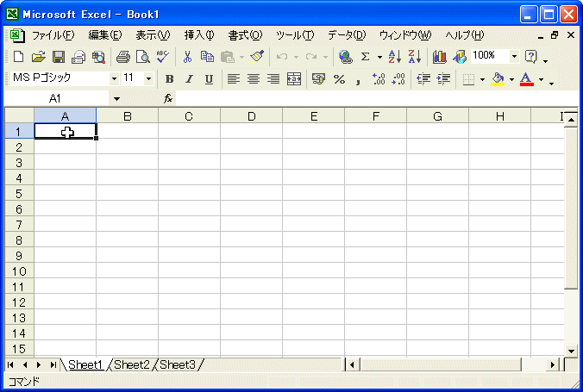Click the Name Box showing A1

55,98
